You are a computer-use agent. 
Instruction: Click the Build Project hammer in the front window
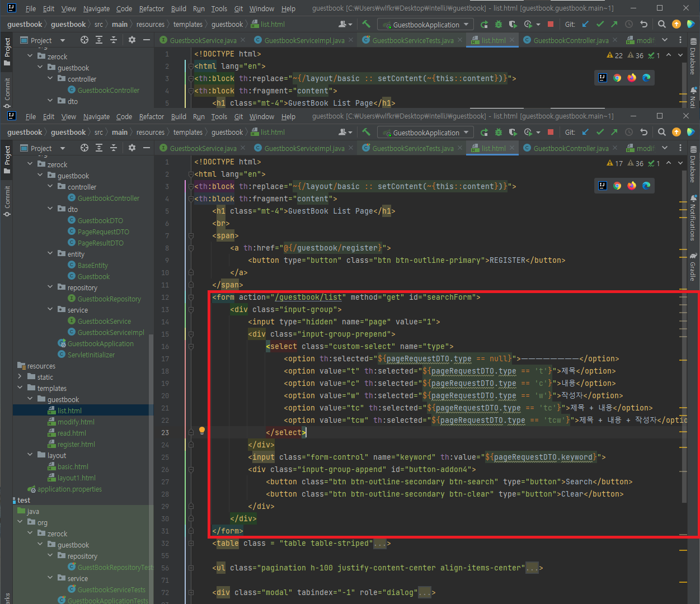click(366, 133)
